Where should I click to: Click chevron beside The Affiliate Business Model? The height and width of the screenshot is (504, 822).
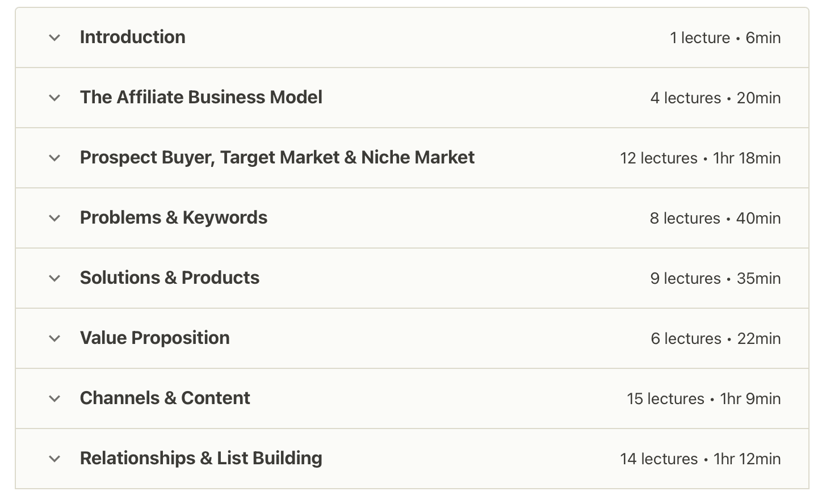(x=54, y=98)
